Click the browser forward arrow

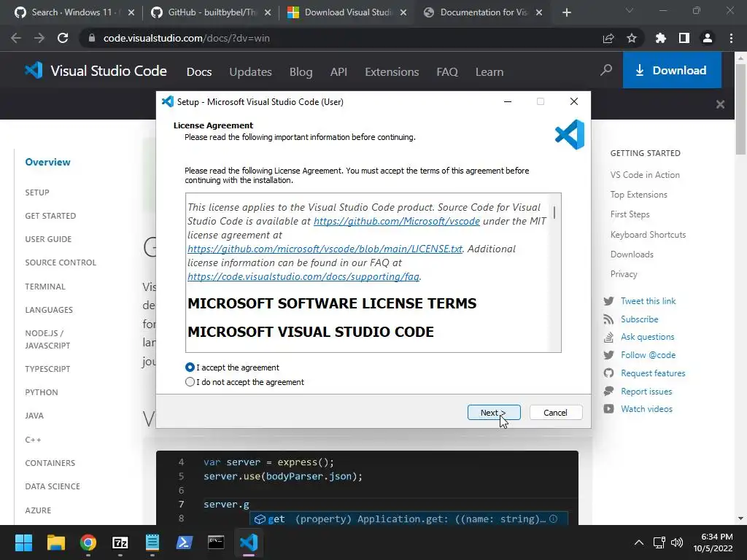pyautogui.click(x=39, y=38)
